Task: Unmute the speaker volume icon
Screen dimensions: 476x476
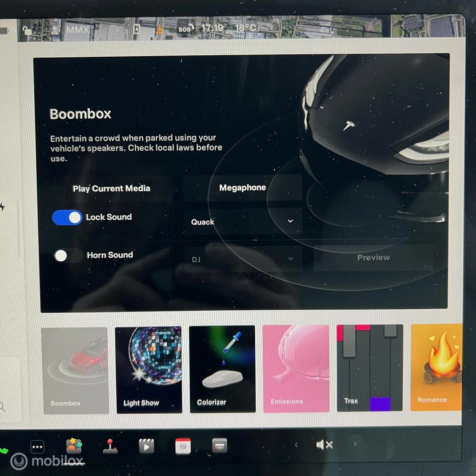Action: (324, 445)
